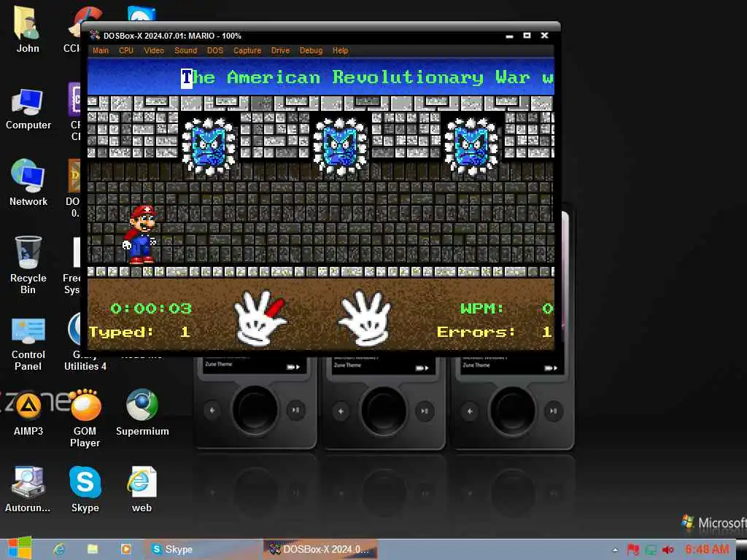Click the 0:00:03 elapsed timer

pyautogui.click(x=151, y=308)
